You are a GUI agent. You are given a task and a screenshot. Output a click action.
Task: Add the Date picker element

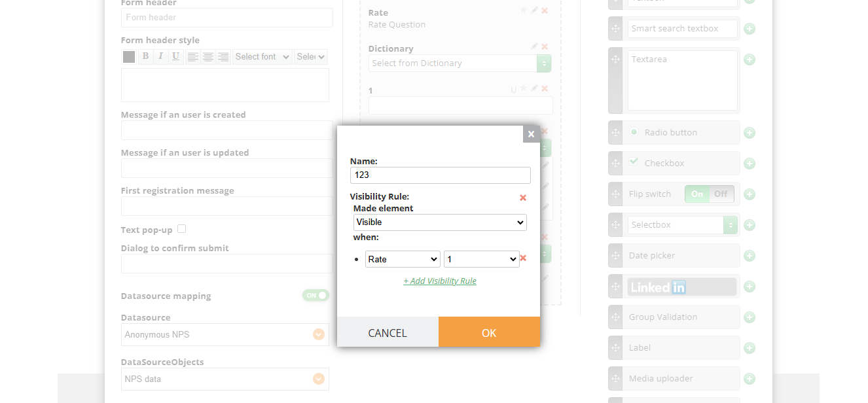click(750, 256)
